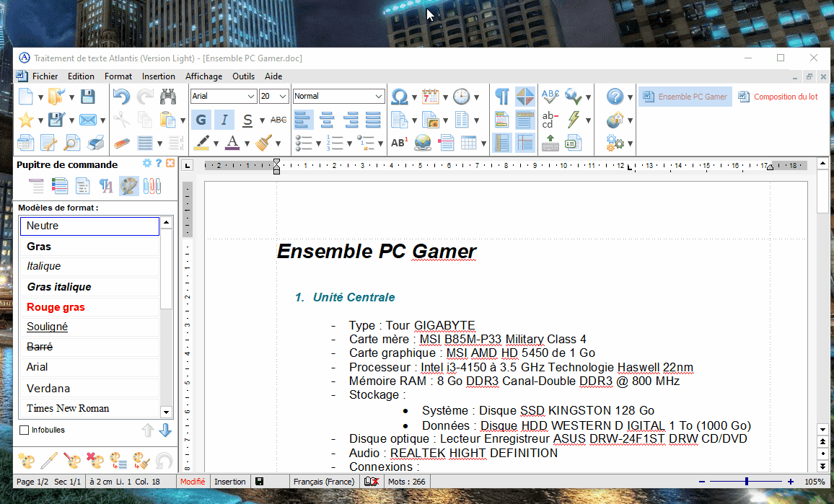This screenshot has width=834, height=504.
Task: Insert a hyperlink with the globe icon
Action: click(x=423, y=143)
